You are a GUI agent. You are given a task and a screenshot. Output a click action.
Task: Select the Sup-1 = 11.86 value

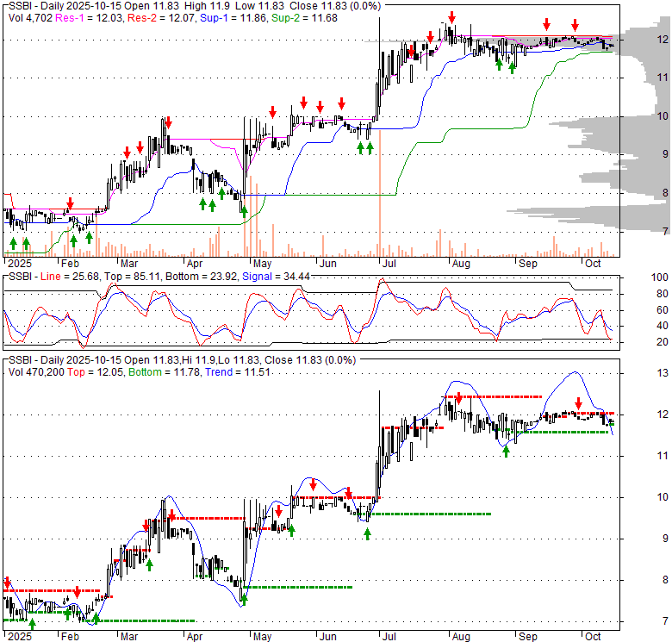(233, 18)
